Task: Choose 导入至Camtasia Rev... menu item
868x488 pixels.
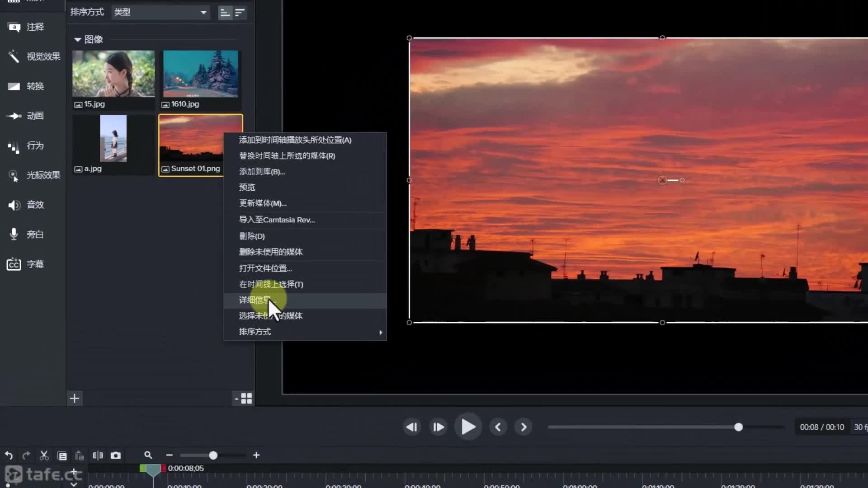Action: (305, 220)
